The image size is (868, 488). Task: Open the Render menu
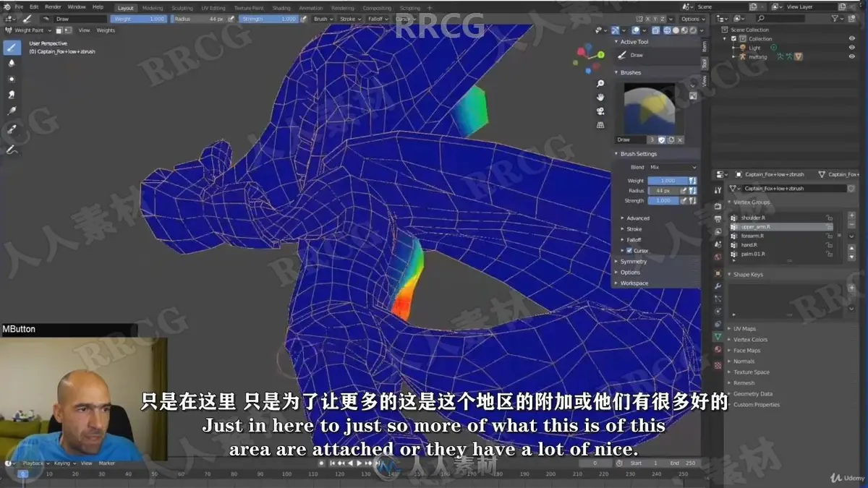pos(53,7)
